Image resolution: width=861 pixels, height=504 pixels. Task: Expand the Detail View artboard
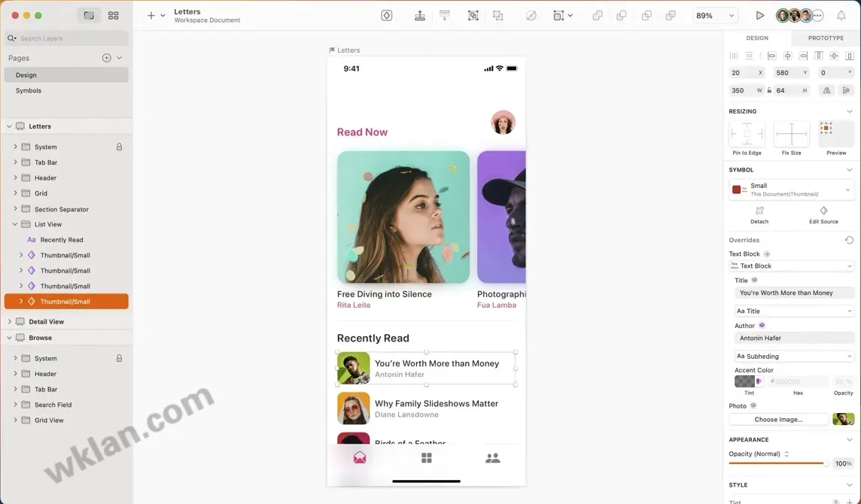click(9, 321)
